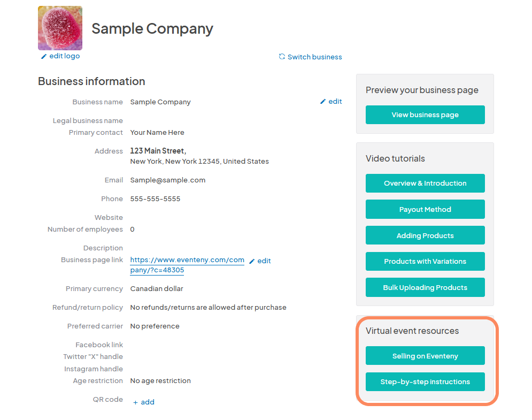Viewport: 532px width, 420px height.
Task: Open the Overview & Introduction video tutorial
Action: (425, 183)
